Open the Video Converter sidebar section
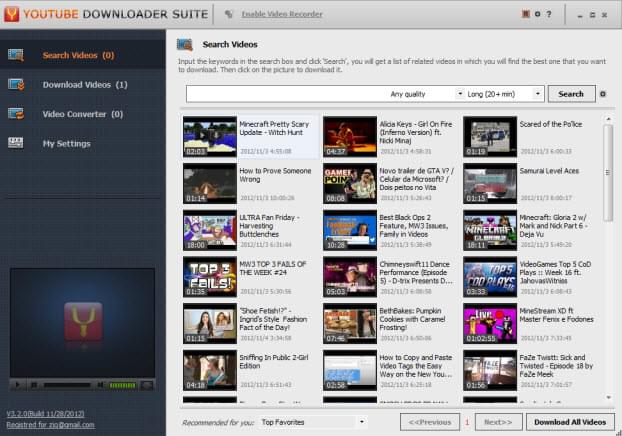This screenshot has height=436, width=622. pyautogui.click(x=83, y=114)
